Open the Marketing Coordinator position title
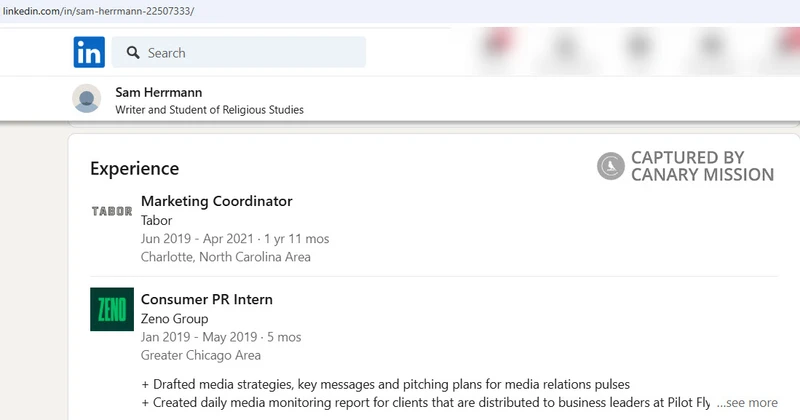Image resolution: width=800 pixels, height=420 pixels. [x=216, y=201]
